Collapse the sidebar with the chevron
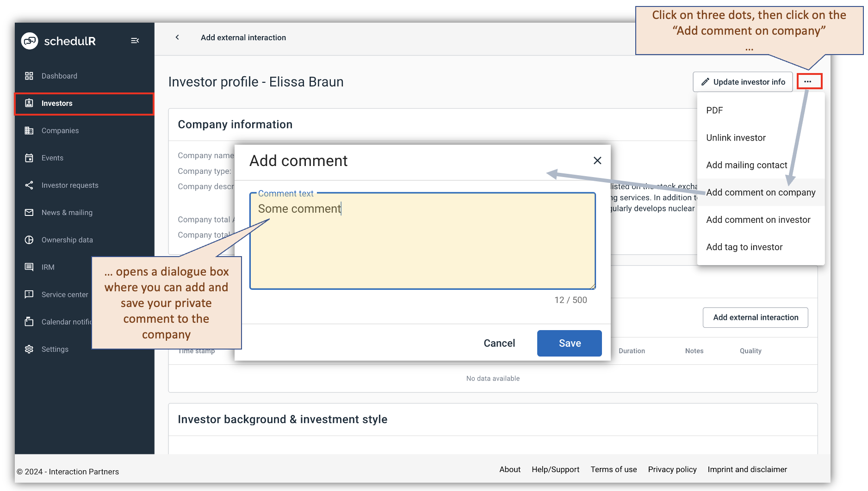 point(135,41)
